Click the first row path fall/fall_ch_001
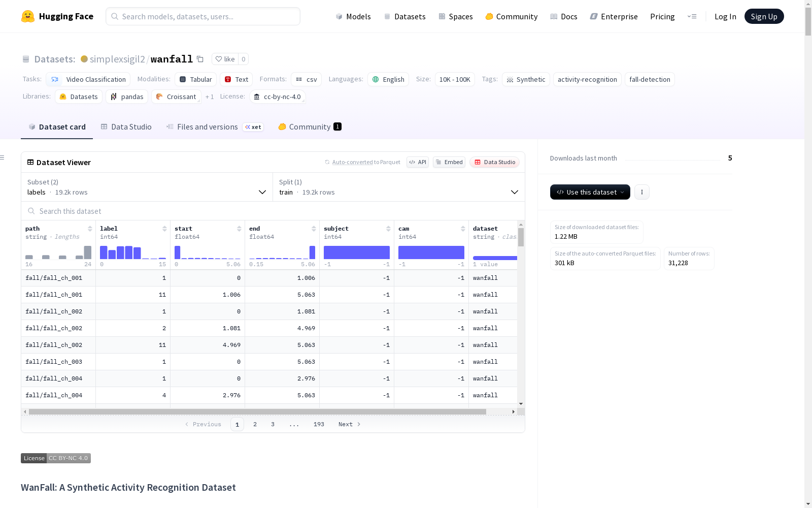The height and width of the screenshot is (508, 812). click(x=54, y=278)
